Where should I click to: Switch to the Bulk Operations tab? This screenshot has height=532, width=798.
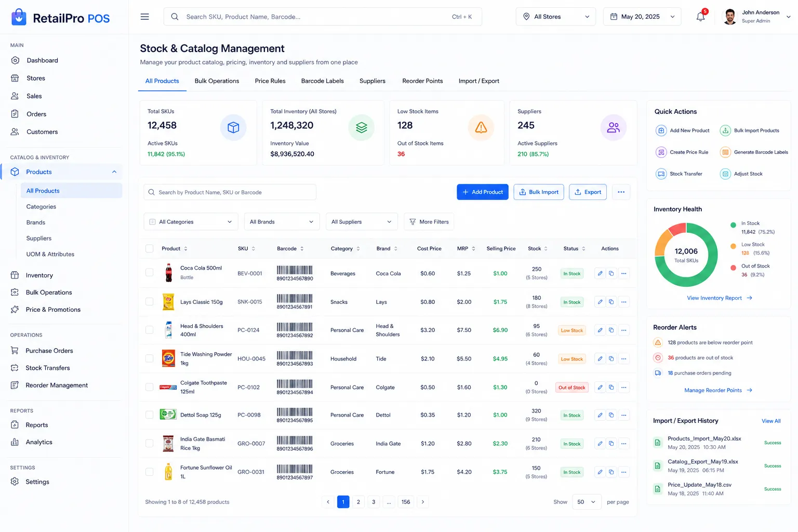[217, 81]
